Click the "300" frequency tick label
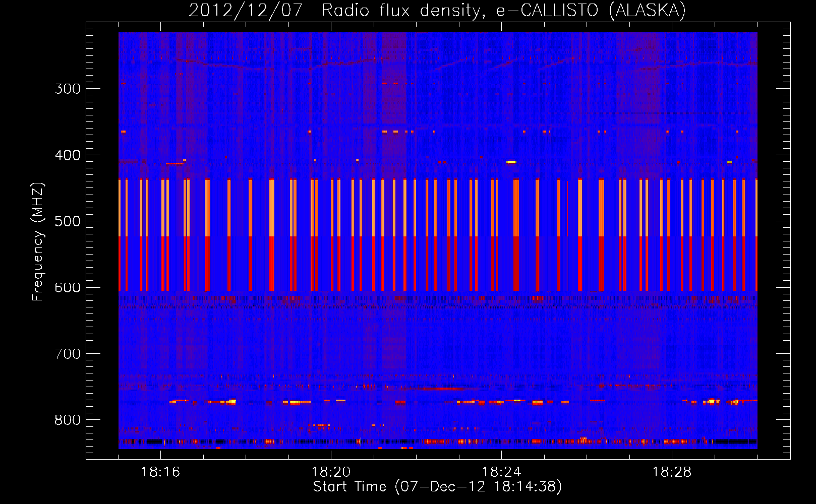This screenshot has height=504, width=816. tap(68, 89)
